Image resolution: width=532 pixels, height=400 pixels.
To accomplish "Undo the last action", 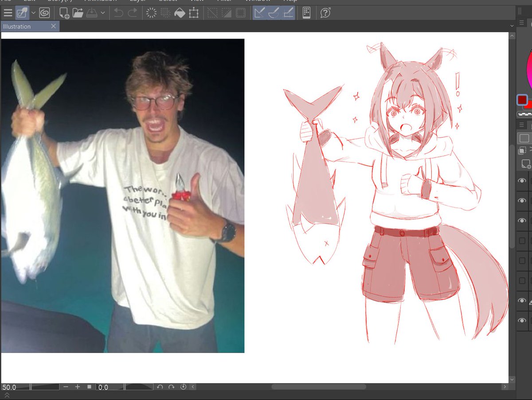I will [x=118, y=13].
